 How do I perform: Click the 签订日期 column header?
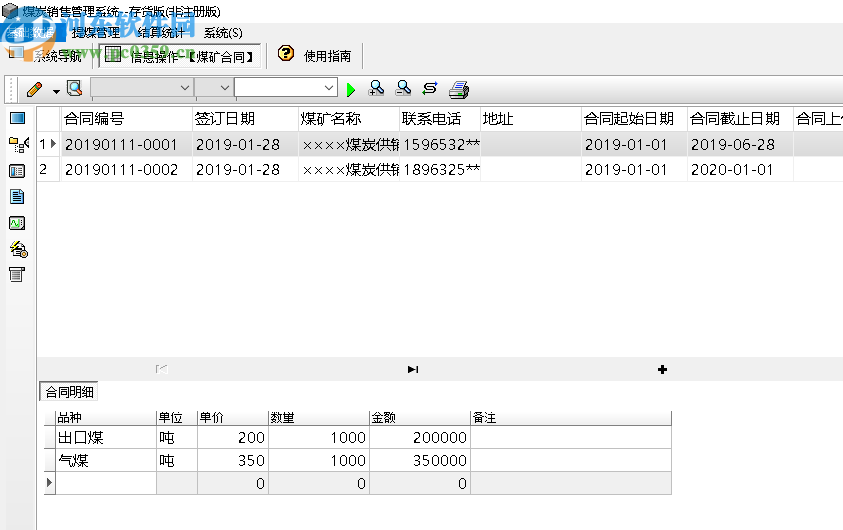[x=246, y=119]
